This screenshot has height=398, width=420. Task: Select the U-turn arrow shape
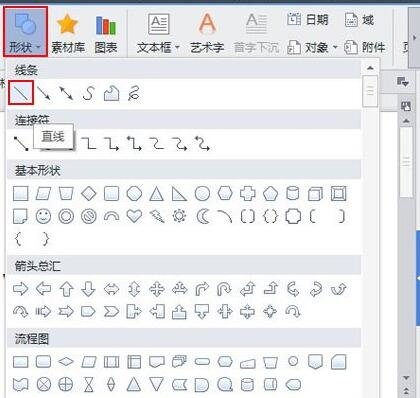tap(224, 289)
